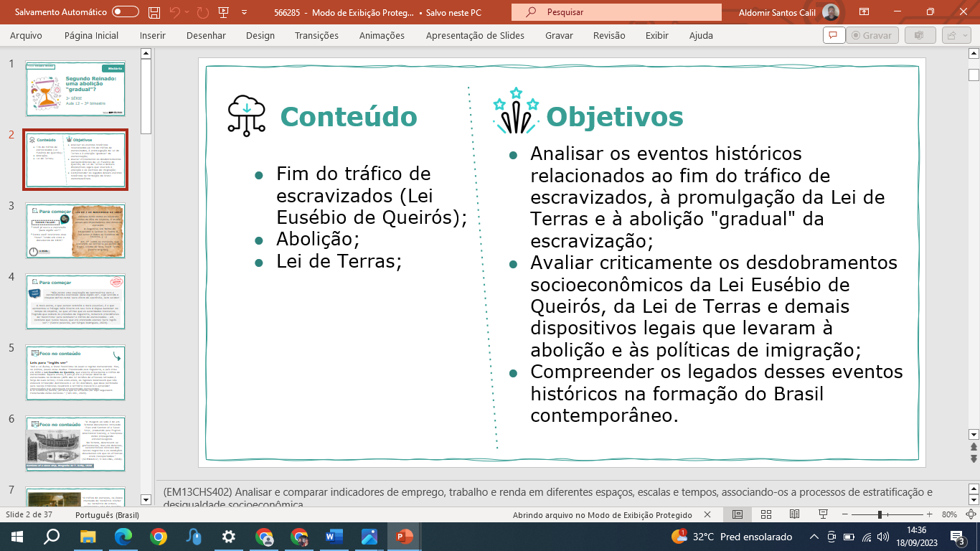Click the Save icon in title bar
This screenshot has height=551, width=980.
pyautogui.click(x=154, y=12)
